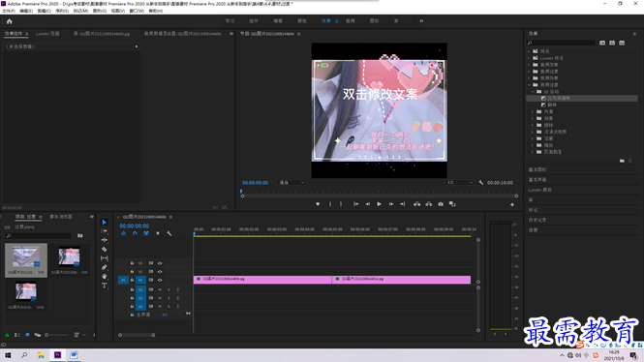Screen dimensions: 644x362
Task: Expand the Lumetri presets folder
Action: point(529,58)
